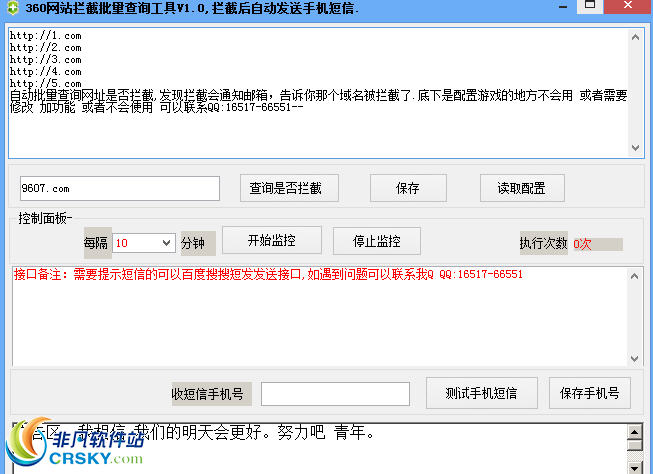This screenshot has width=653, height=474.
Task: Click the 查询是否拦截 button
Action: click(289, 188)
